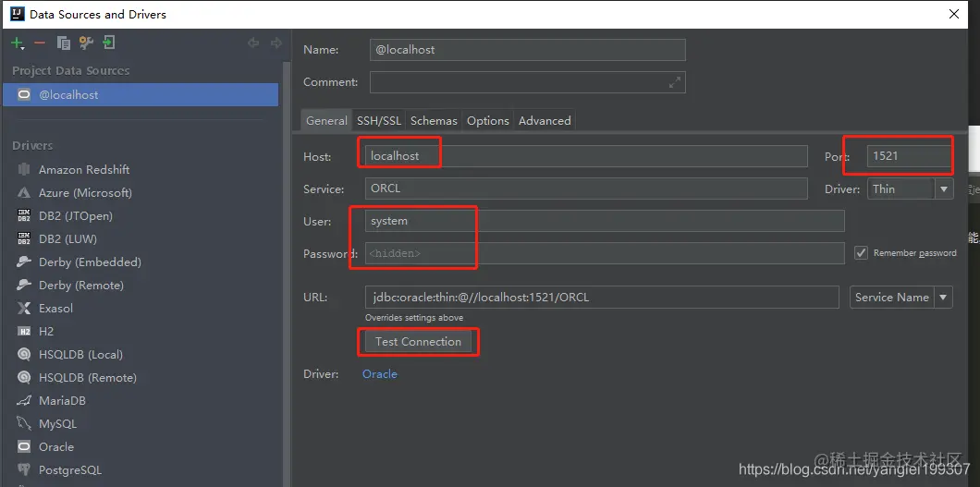Click the PostgreSQL elephant icon

pos(24,469)
